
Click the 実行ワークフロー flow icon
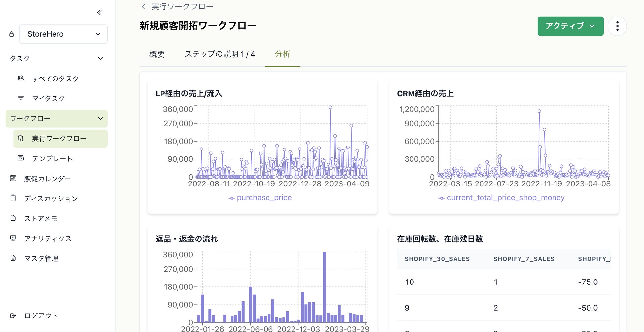pos(21,138)
